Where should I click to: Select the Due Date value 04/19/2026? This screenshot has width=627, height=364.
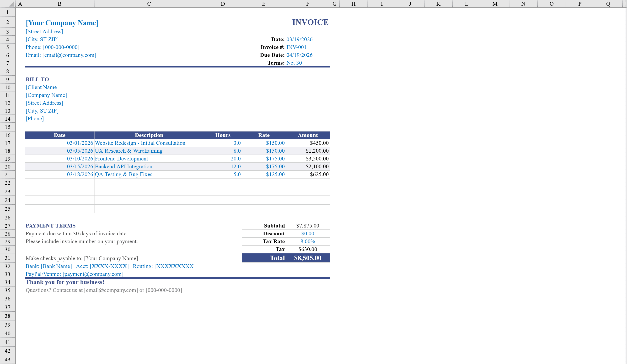click(x=300, y=55)
